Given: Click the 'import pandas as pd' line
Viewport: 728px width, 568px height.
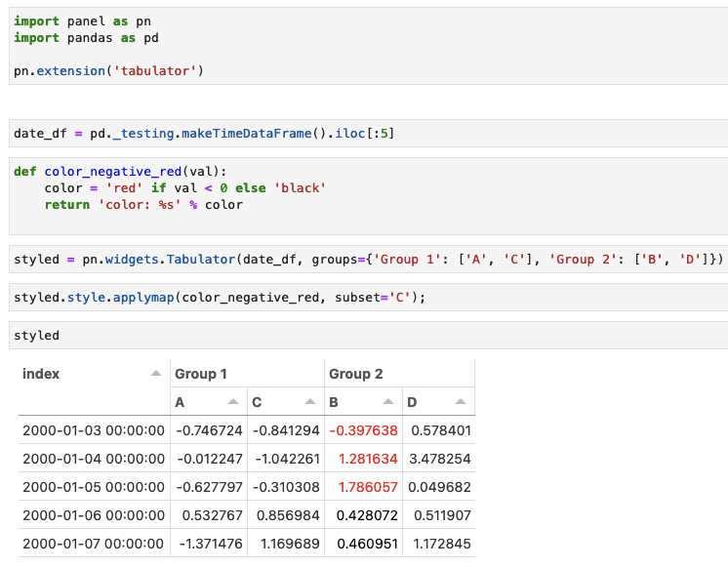Looking at the screenshot, I should [86, 38].
